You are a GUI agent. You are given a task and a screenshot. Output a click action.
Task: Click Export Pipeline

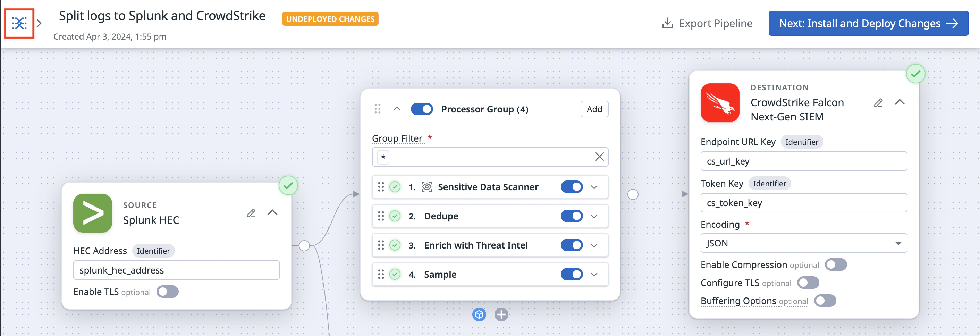click(707, 24)
